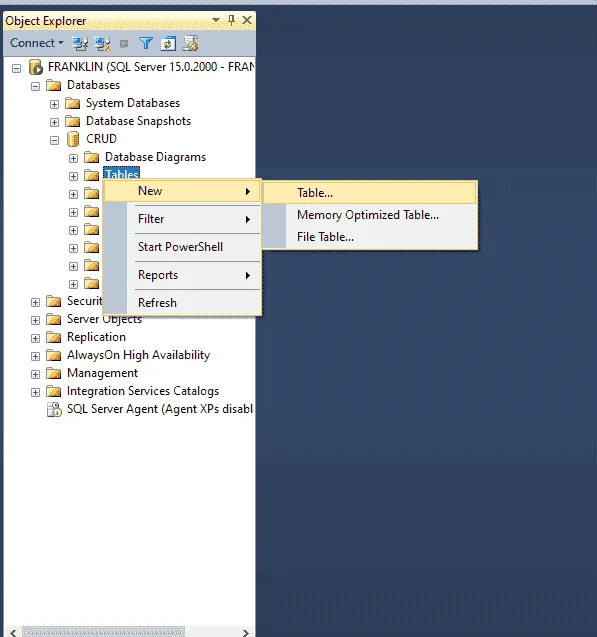Image resolution: width=597 pixels, height=637 pixels.
Task: Click the FRANKLIN server icon
Action: point(36,67)
